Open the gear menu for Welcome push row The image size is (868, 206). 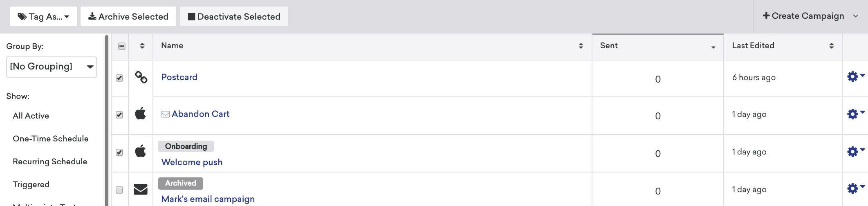coord(856,152)
